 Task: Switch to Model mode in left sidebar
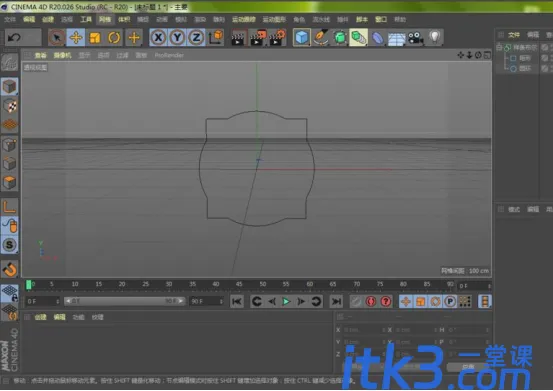pos(10,86)
